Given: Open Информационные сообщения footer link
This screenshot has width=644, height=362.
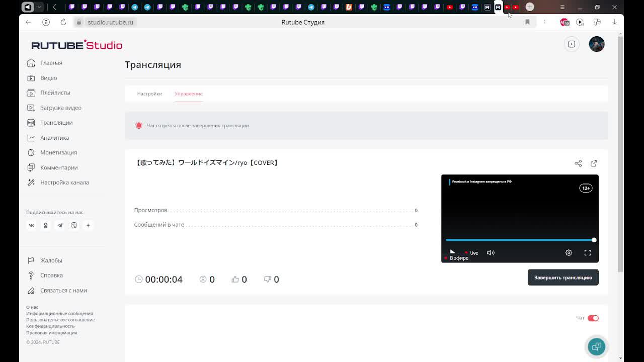Looking at the screenshot, I should tap(59, 313).
